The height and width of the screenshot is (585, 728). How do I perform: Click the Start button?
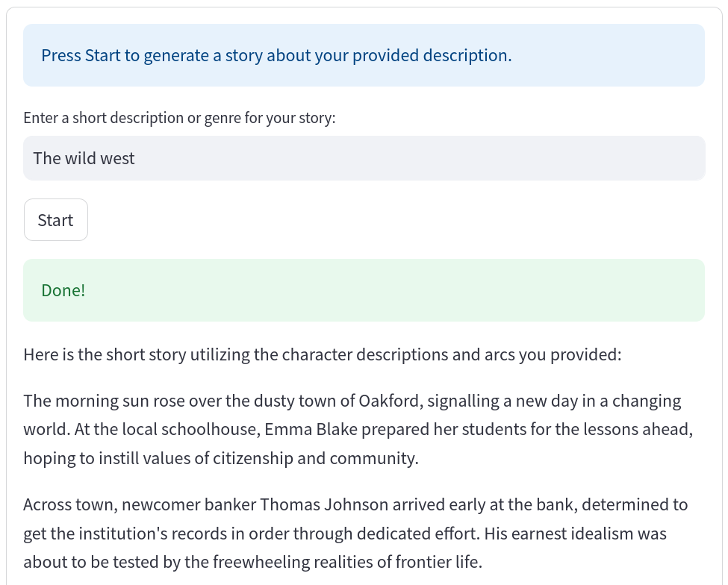tap(56, 220)
